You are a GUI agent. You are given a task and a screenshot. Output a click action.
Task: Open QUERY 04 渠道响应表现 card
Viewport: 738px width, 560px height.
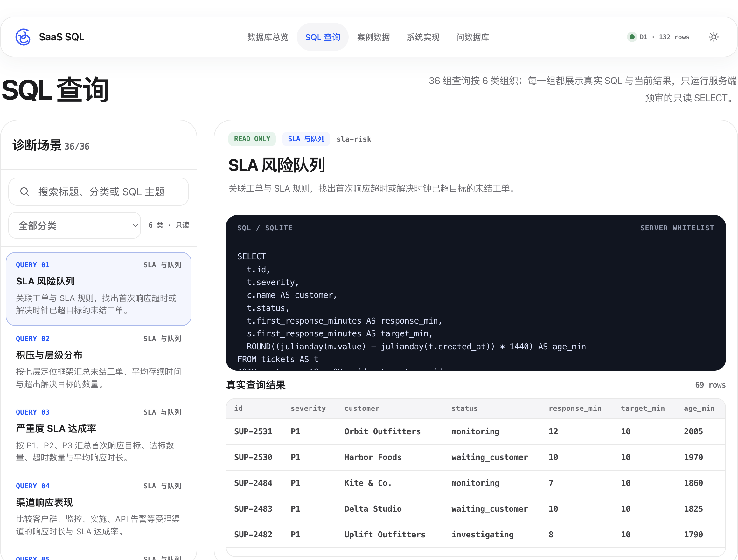click(98, 509)
